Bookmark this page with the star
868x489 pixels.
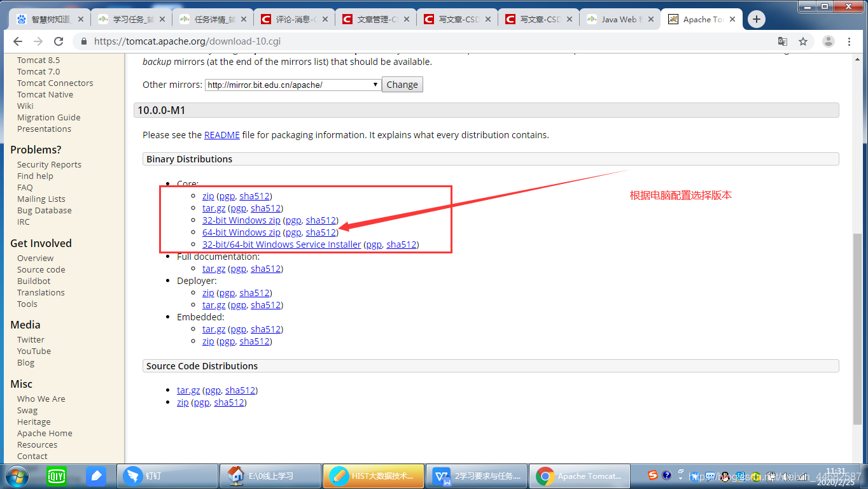[x=803, y=41]
